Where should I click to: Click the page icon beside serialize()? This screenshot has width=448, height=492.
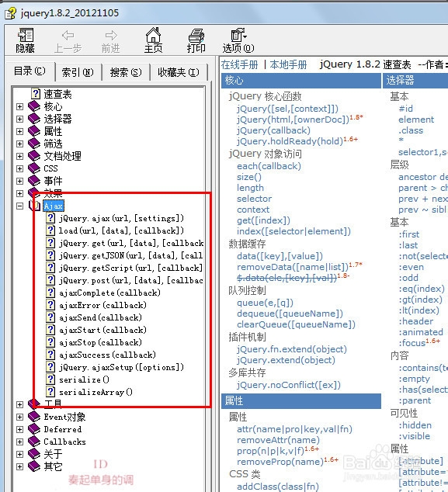[50, 379]
